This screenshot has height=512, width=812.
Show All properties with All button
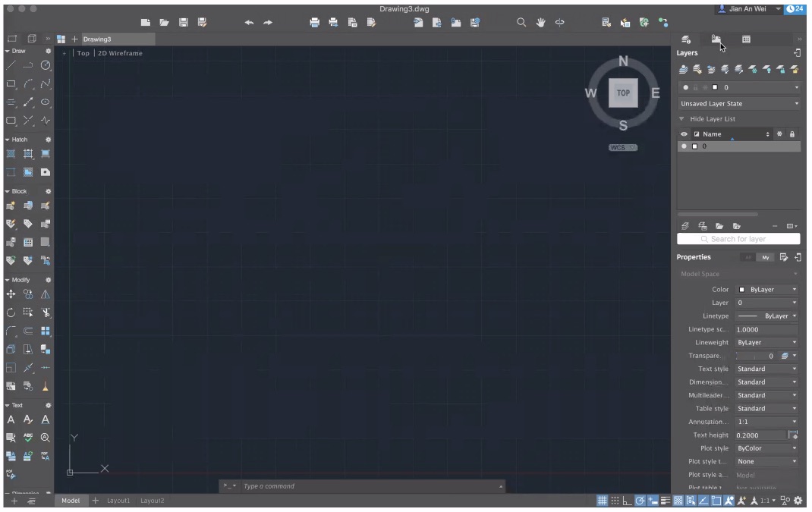point(748,257)
